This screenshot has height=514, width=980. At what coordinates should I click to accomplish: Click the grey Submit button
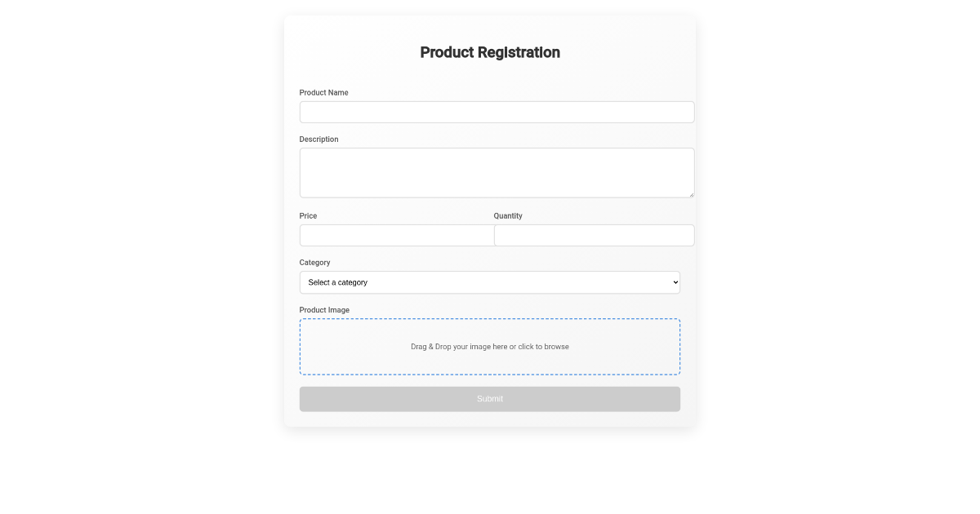[490, 399]
